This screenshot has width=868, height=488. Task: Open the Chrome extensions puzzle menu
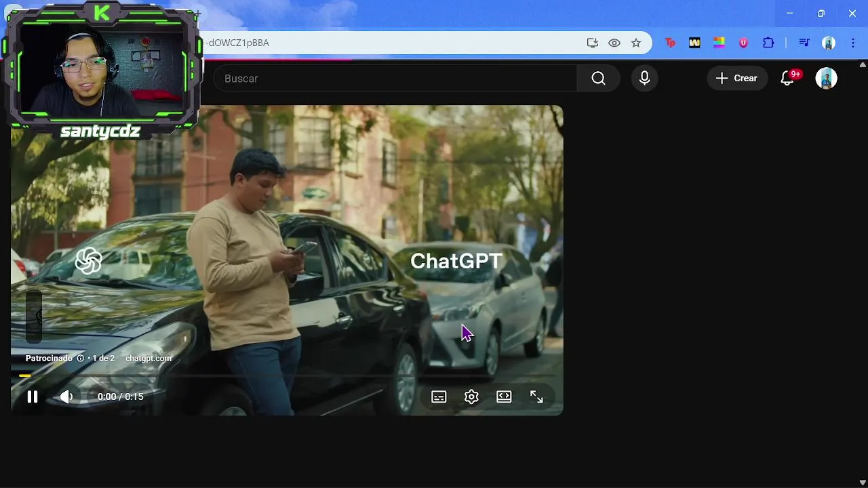pyautogui.click(x=768, y=43)
